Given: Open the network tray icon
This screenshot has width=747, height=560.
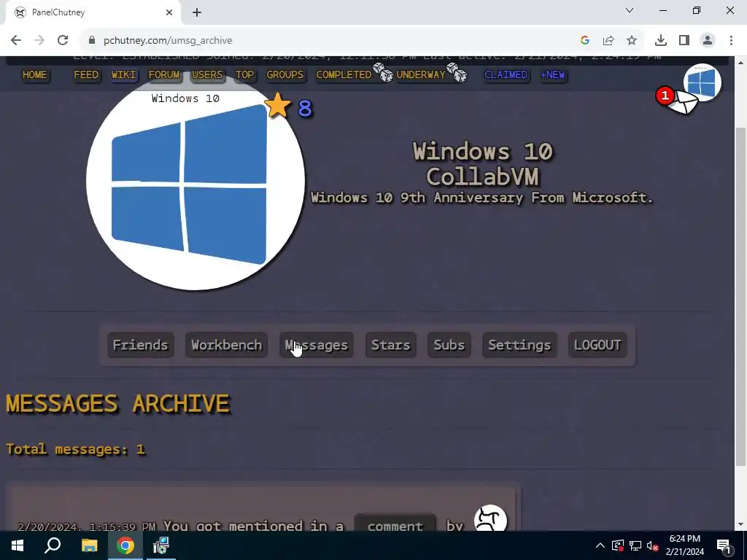Looking at the screenshot, I should 635,545.
